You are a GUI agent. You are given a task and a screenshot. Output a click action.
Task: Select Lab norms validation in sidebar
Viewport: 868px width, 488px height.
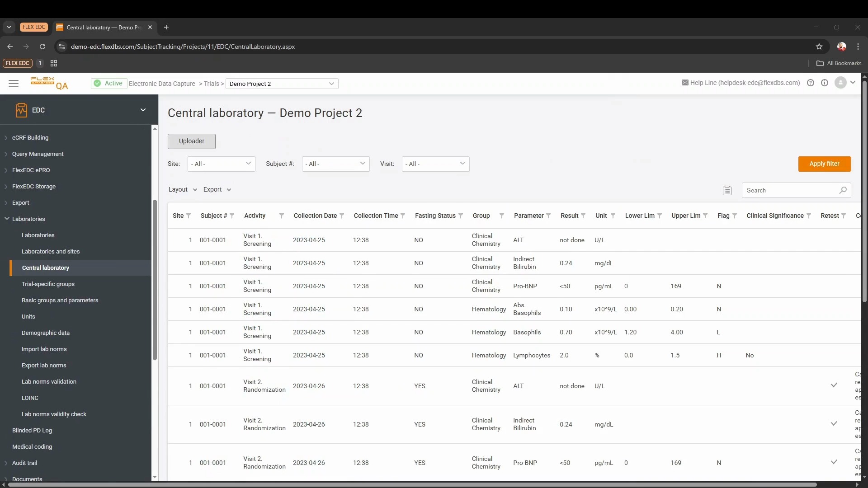pos(49,382)
